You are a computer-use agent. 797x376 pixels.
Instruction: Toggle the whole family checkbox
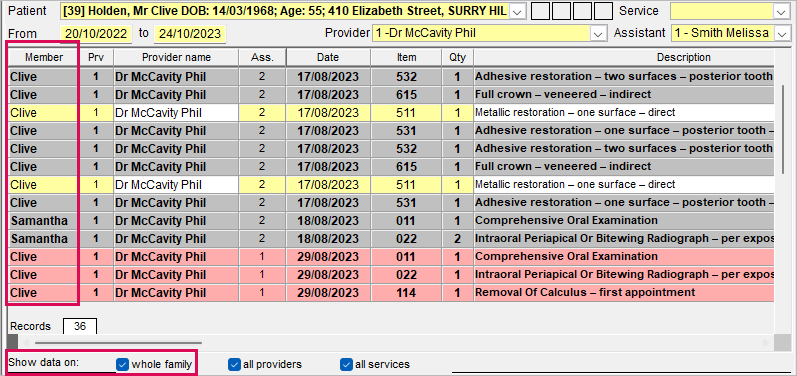(x=122, y=364)
